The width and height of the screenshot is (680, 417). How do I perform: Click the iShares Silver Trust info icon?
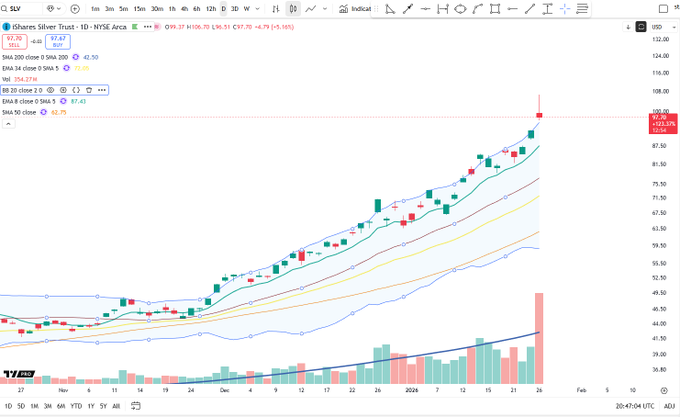pyautogui.click(x=6, y=27)
